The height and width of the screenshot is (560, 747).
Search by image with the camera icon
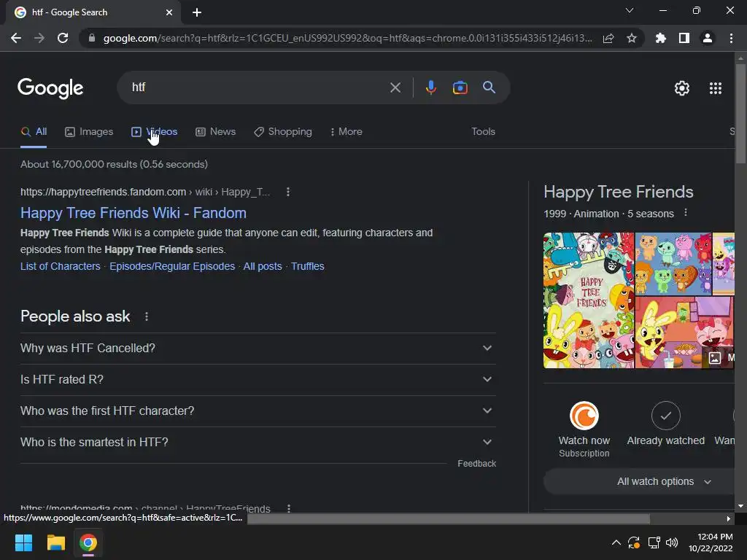pos(460,87)
